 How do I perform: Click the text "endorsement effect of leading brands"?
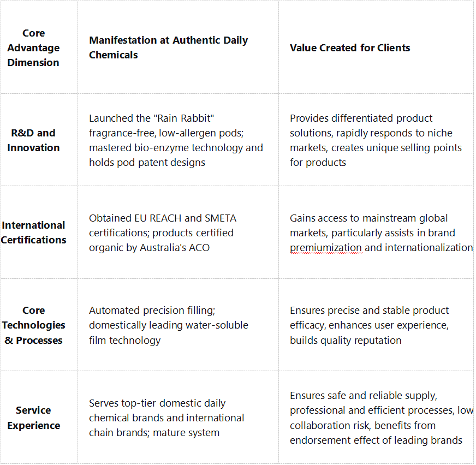pyautogui.click(x=376, y=440)
